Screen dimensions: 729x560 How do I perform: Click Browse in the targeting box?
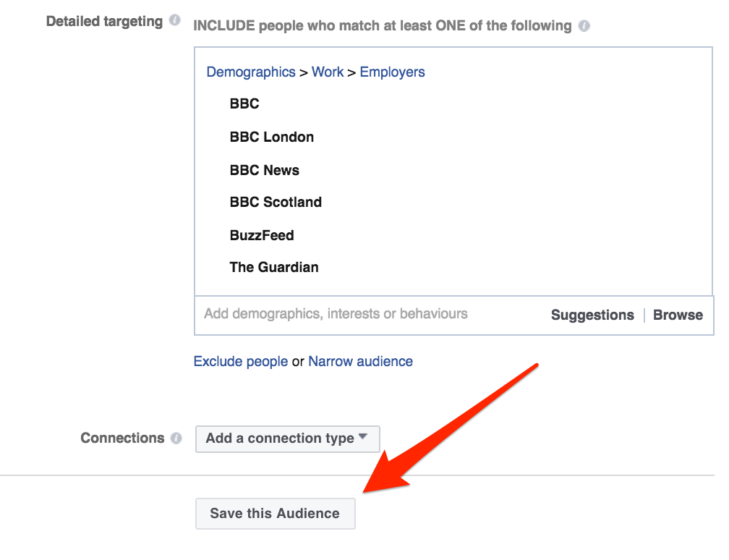pyautogui.click(x=678, y=315)
